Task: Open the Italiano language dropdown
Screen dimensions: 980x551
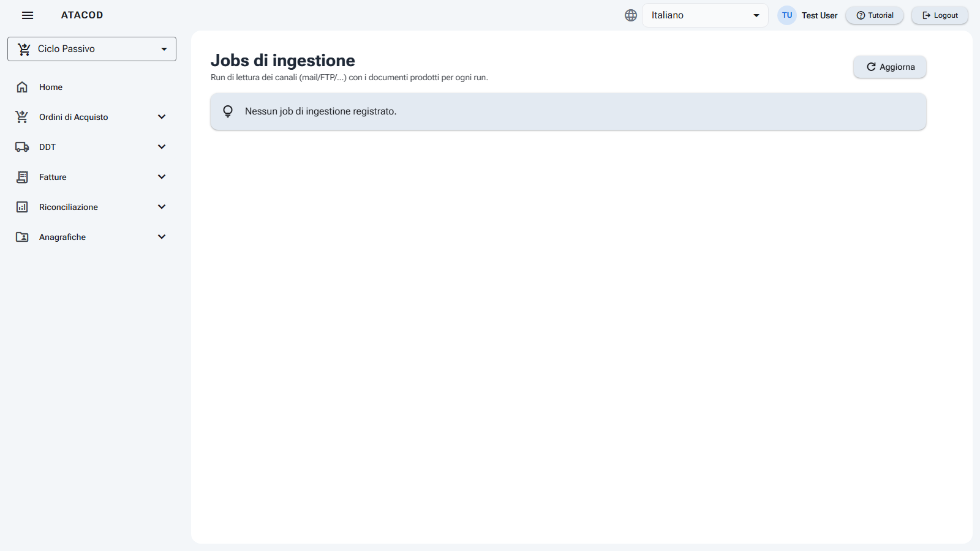Action: point(705,15)
